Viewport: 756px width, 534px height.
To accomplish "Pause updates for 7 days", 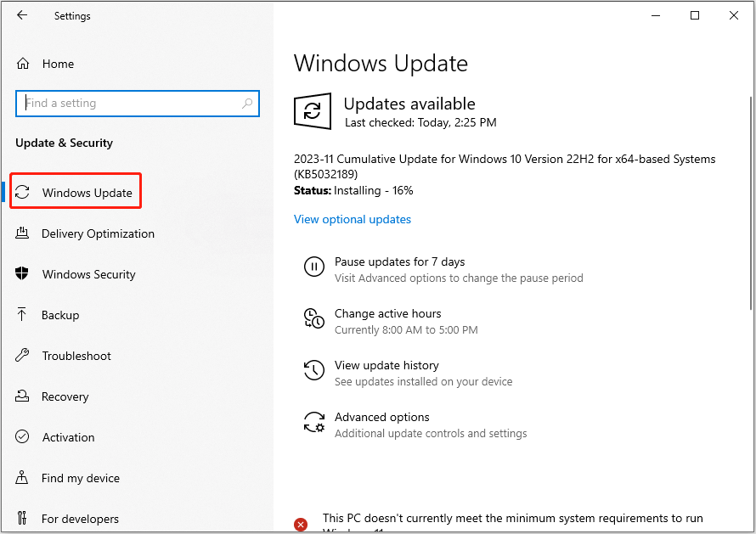I will [400, 261].
